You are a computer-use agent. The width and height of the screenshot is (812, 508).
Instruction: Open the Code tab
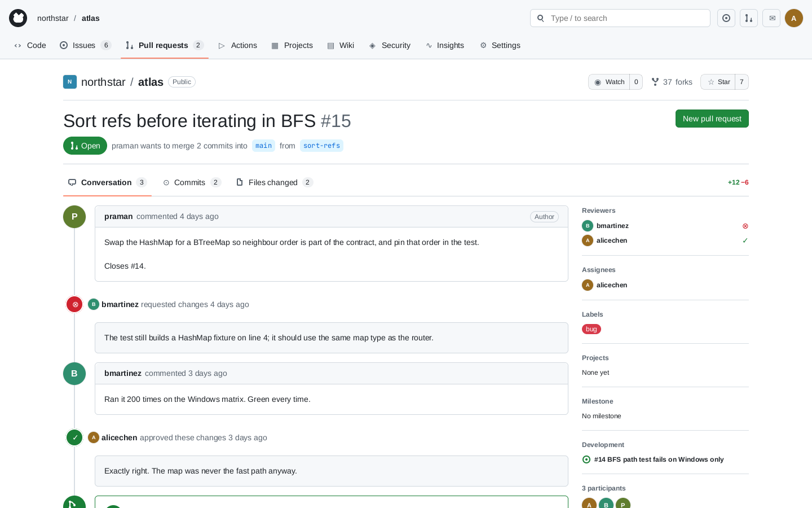click(x=30, y=45)
